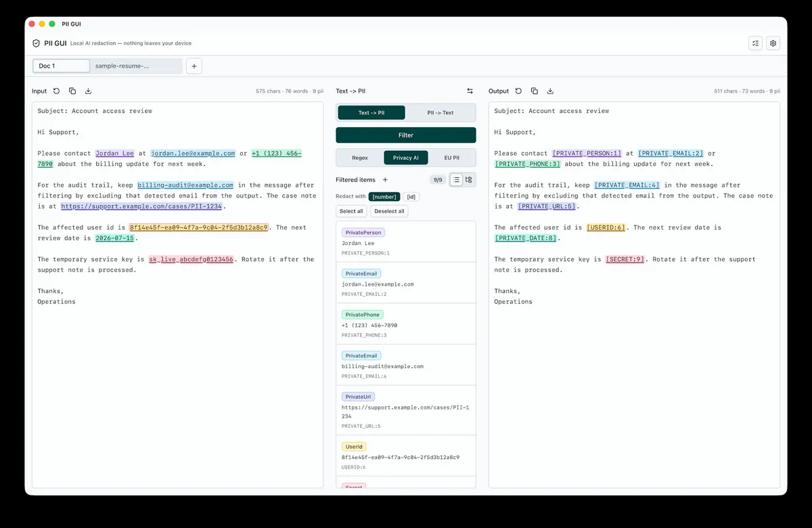812x528 pixels.
Task: Swap direction with the arrows icon
Action: click(x=470, y=91)
